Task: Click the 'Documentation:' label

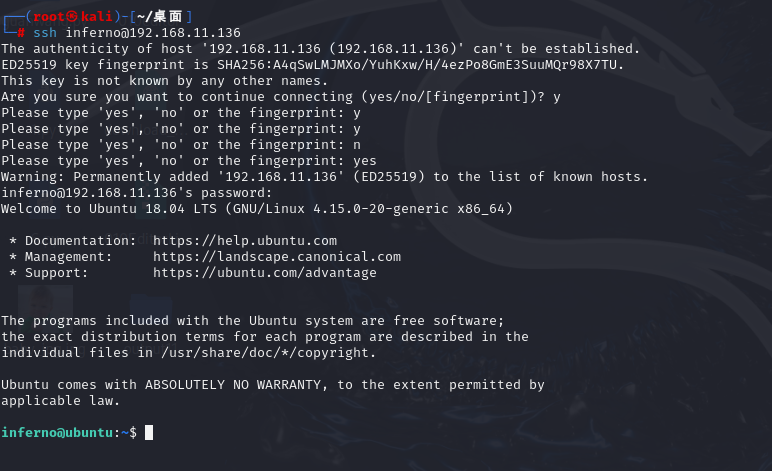Action: point(80,241)
